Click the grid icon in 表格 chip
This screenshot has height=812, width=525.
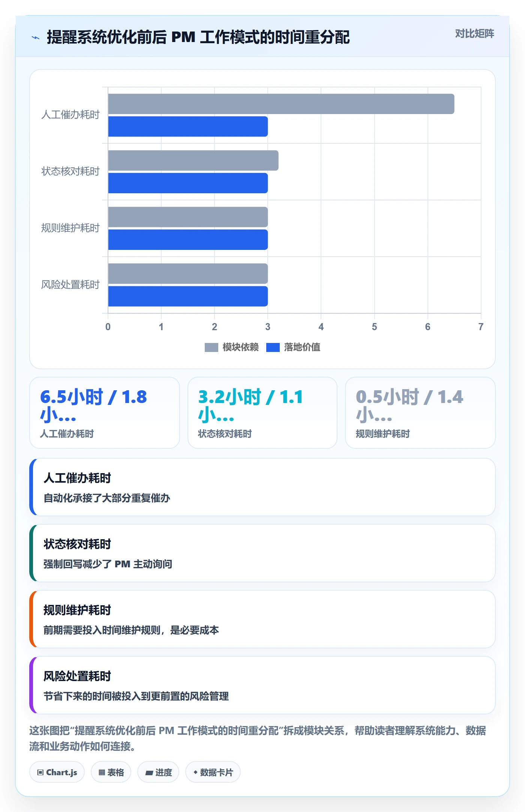pyautogui.click(x=102, y=772)
